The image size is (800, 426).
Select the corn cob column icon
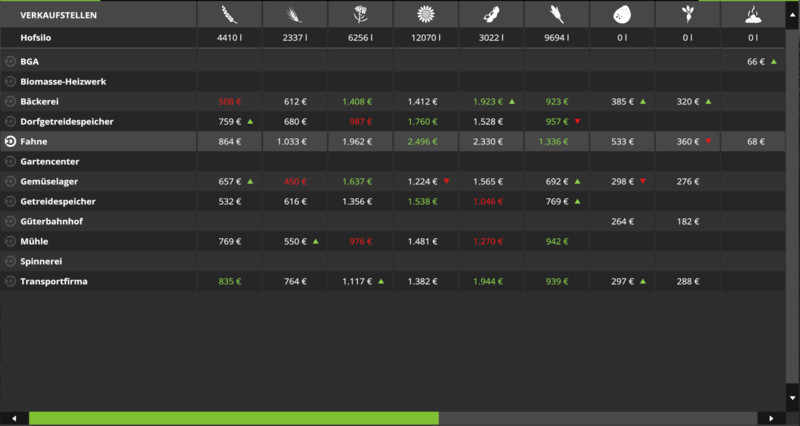[x=555, y=14]
